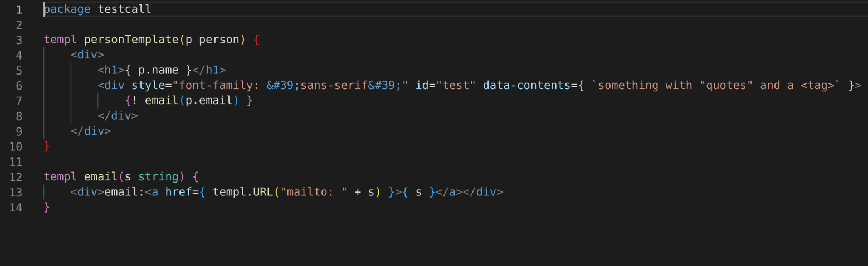
Task: Click the data-contents attribute name
Action: pyautogui.click(x=526, y=86)
